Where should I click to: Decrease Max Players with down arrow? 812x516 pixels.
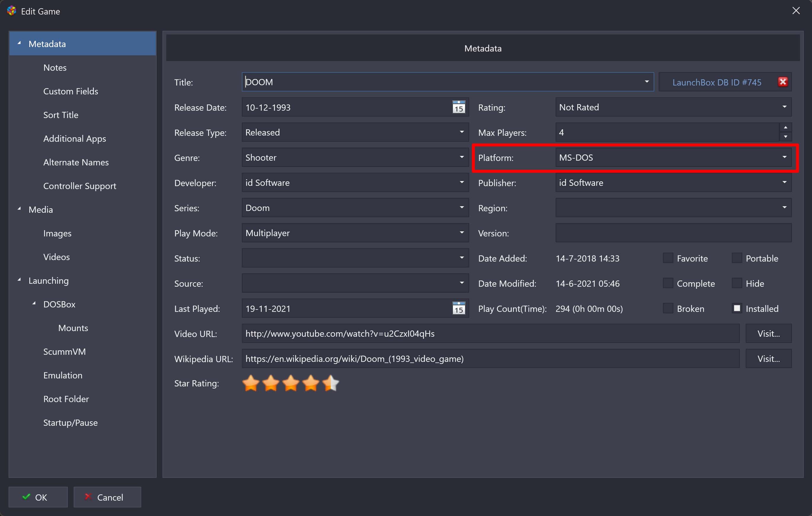[785, 136]
